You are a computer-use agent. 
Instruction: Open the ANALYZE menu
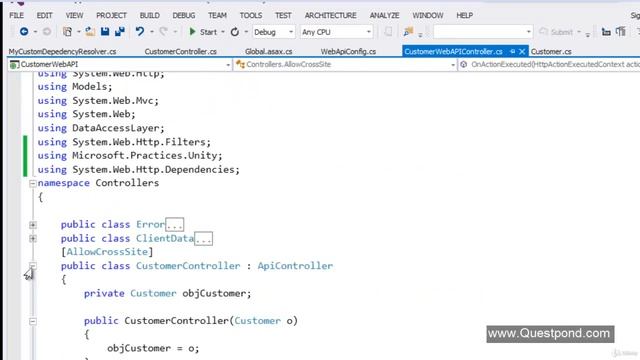[x=384, y=16]
